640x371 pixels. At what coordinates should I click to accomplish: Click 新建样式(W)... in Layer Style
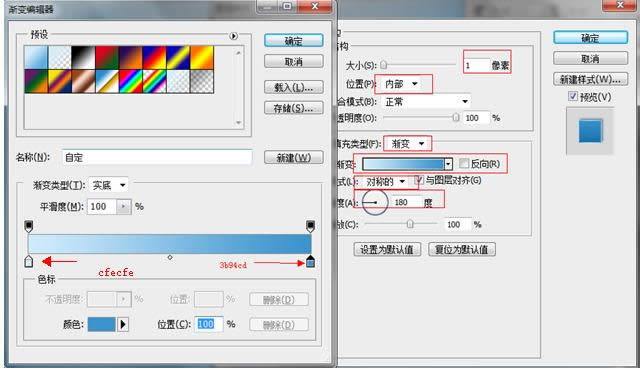(590, 80)
